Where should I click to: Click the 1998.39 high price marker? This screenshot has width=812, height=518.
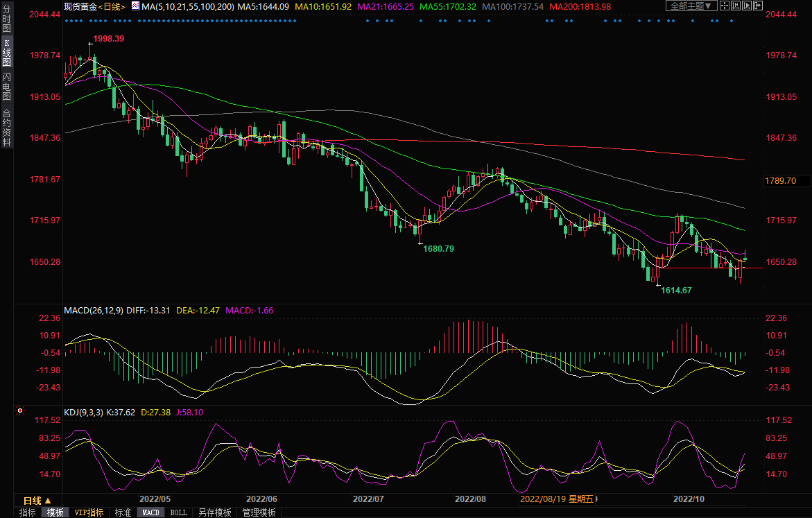pos(107,39)
